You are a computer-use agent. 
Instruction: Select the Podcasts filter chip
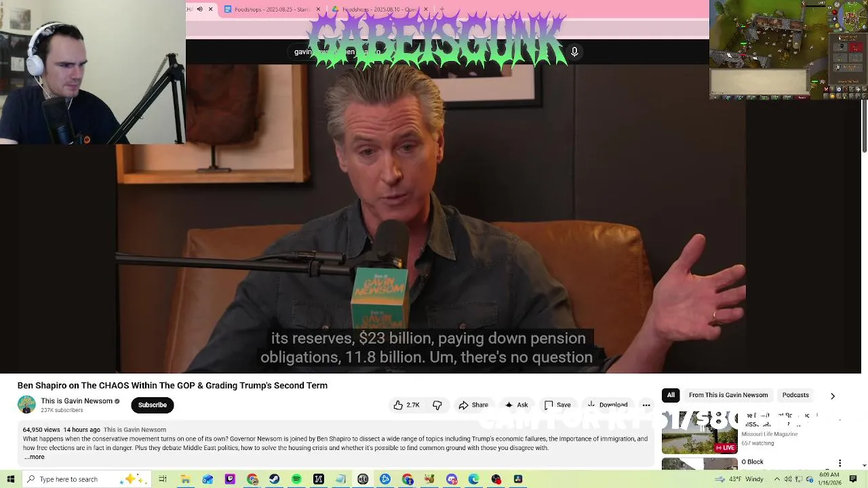[x=795, y=395]
